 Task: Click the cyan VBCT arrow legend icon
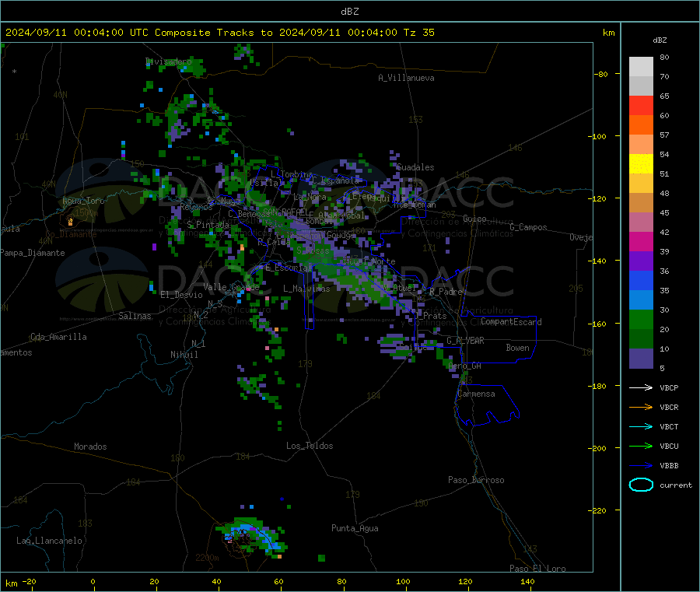(x=641, y=426)
